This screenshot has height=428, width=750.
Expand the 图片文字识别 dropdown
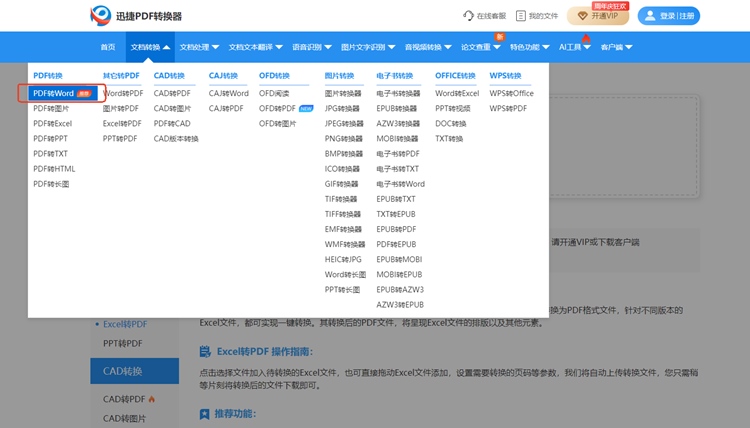coord(368,47)
